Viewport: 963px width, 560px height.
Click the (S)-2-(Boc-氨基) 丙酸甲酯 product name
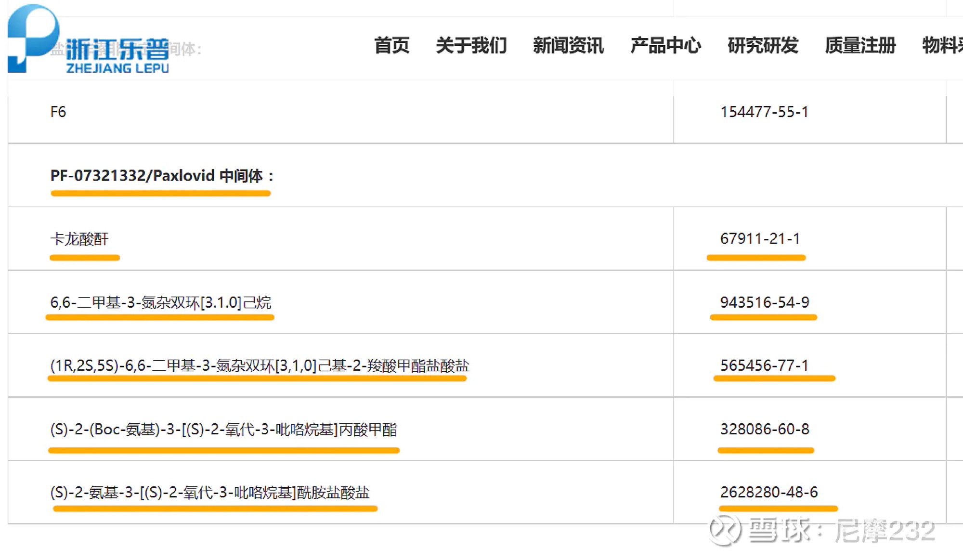pos(223,429)
